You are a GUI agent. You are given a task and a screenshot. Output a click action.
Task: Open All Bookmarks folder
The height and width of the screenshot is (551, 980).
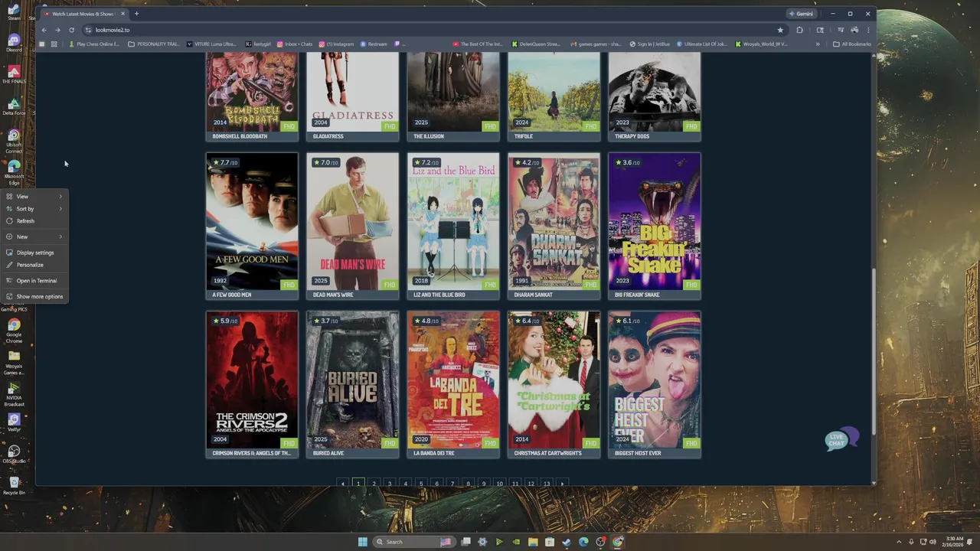[852, 44]
